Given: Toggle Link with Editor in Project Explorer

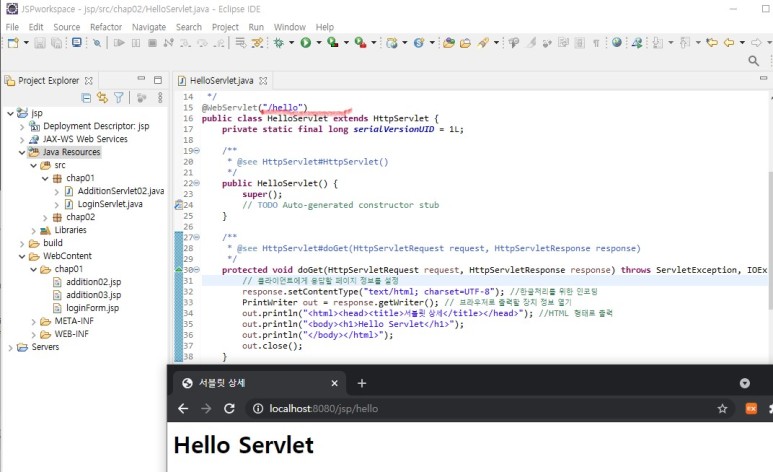Looking at the screenshot, I should pos(102,98).
